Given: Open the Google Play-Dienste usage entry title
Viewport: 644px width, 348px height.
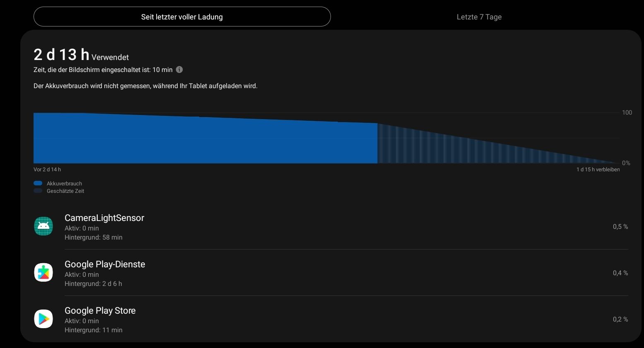Looking at the screenshot, I should point(105,264).
